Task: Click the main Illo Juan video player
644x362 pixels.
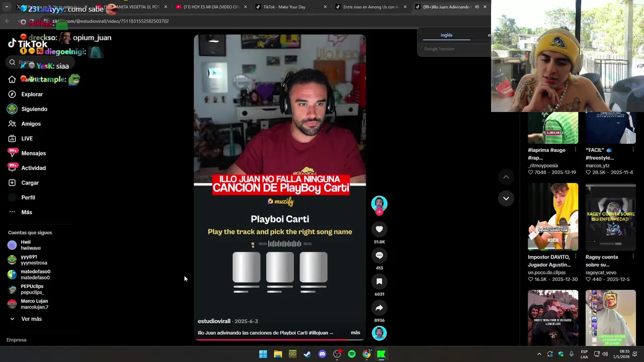Action: [x=280, y=188]
